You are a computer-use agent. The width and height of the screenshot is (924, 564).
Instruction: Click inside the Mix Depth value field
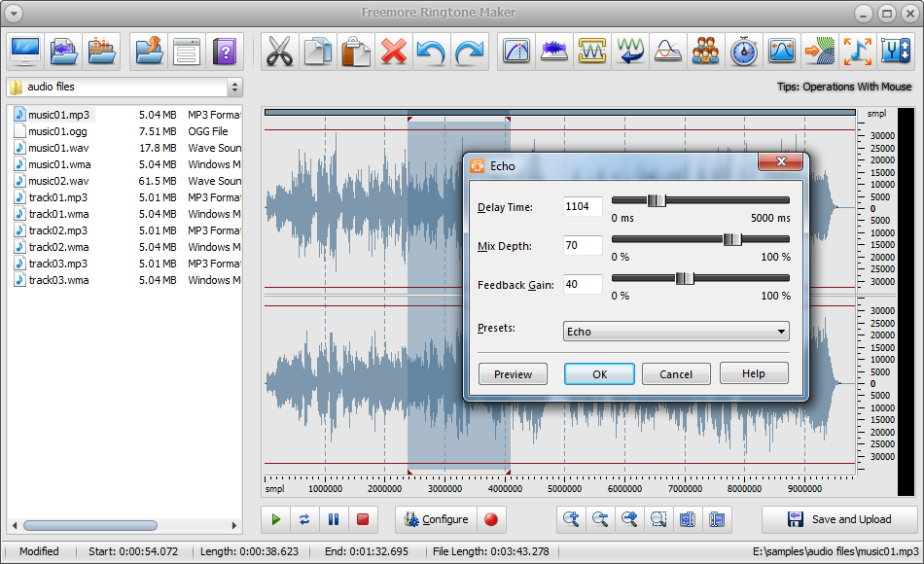click(581, 245)
